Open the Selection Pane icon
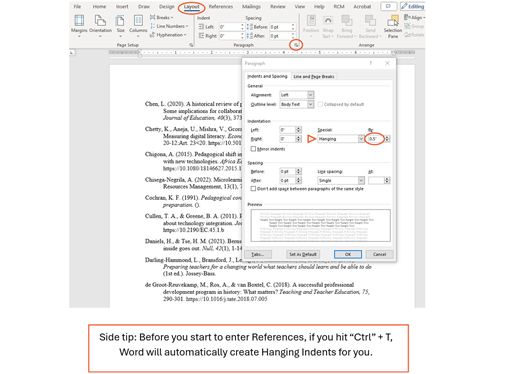The image size is (513, 374). [393, 21]
